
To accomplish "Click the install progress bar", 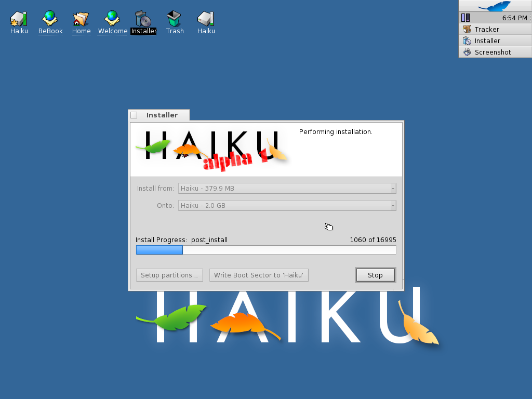I will 266,250.
